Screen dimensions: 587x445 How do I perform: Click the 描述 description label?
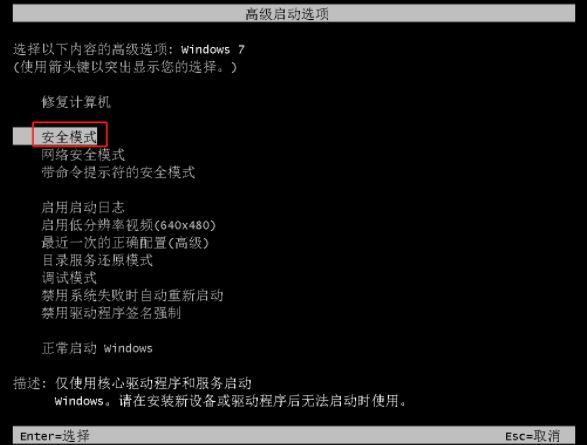(x=30, y=383)
